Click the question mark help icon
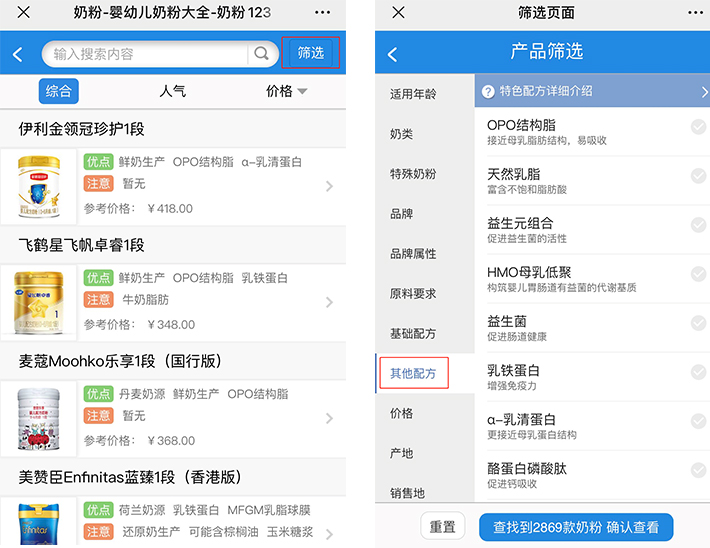This screenshot has width=710, height=548. pos(488,91)
